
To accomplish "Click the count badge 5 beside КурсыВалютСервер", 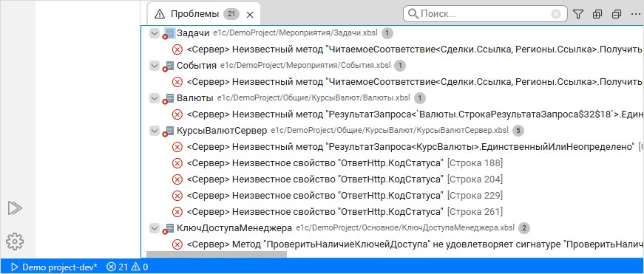I will pyautogui.click(x=518, y=131).
